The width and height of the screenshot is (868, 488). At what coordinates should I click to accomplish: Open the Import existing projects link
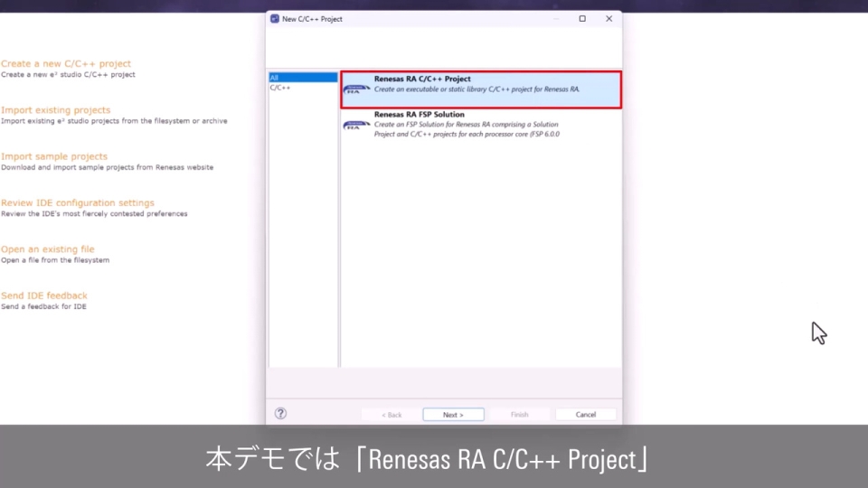(55, 110)
